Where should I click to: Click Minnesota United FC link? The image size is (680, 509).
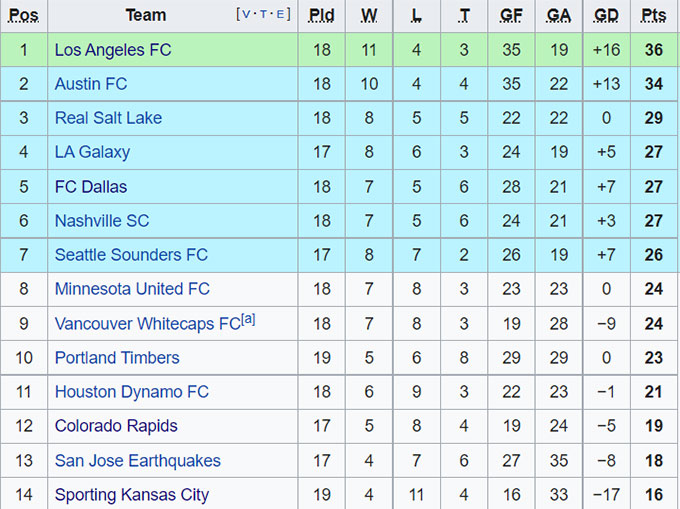[x=132, y=289]
